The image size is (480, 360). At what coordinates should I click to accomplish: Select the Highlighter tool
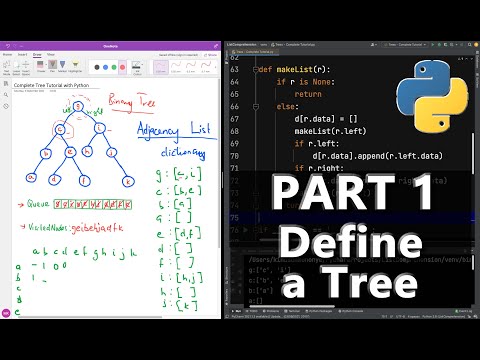(x=75, y=66)
